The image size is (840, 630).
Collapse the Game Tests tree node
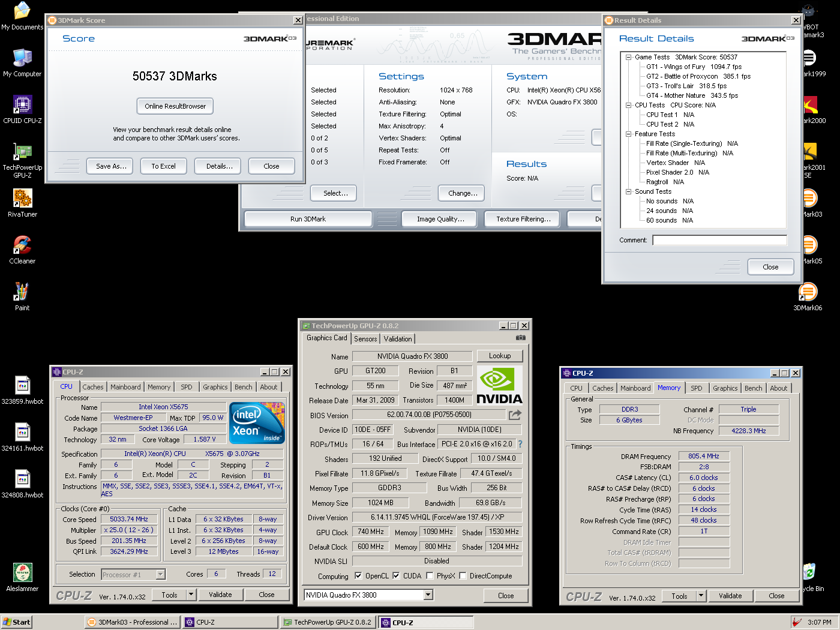pyautogui.click(x=629, y=58)
